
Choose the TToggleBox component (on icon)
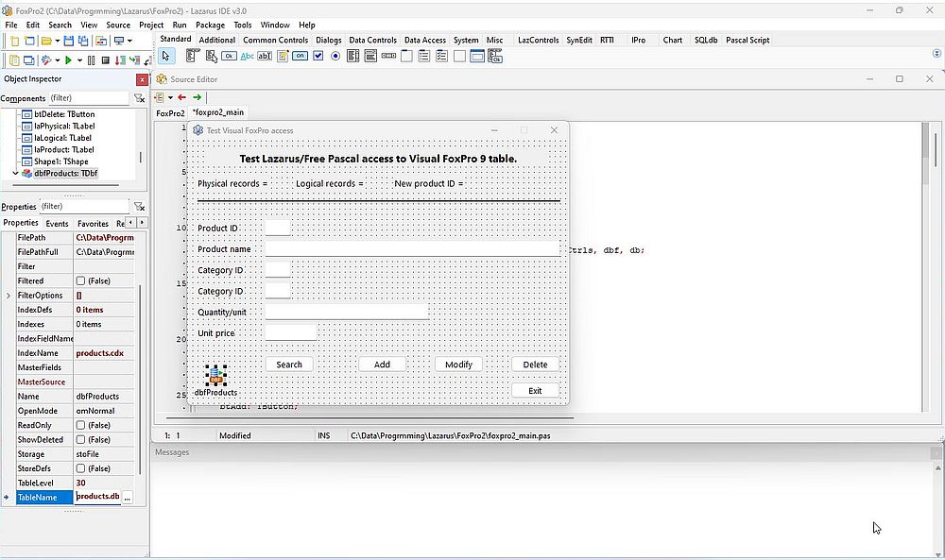(301, 56)
